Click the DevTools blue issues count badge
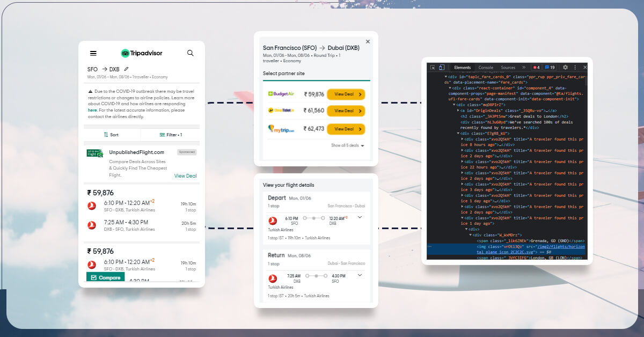Image resolution: width=644 pixels, height=337 pixels. 550,68
